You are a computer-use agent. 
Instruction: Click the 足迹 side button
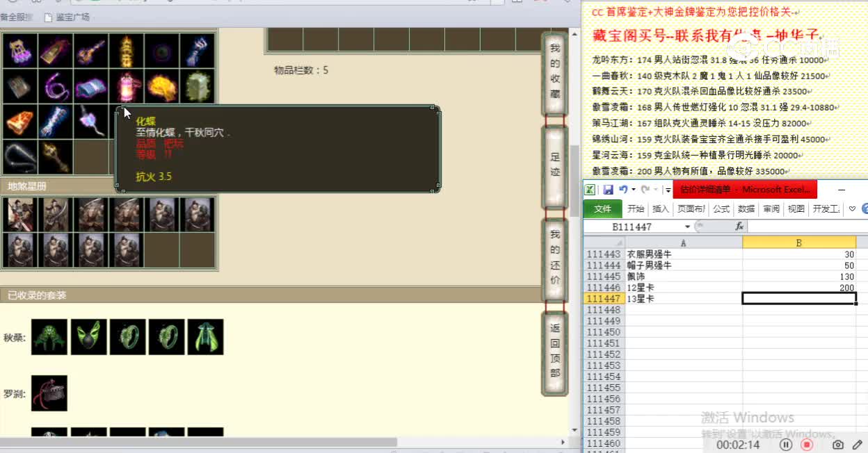555,167
